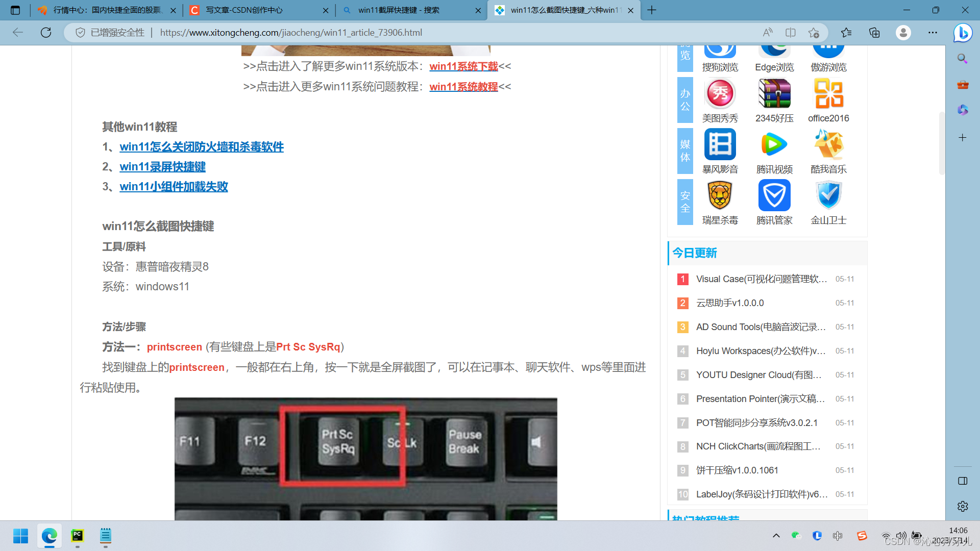Image resolution: width=980 pixels, height=551 pixels.
Task: Expand the system tray hidden icons chevron
Action: 776,536
